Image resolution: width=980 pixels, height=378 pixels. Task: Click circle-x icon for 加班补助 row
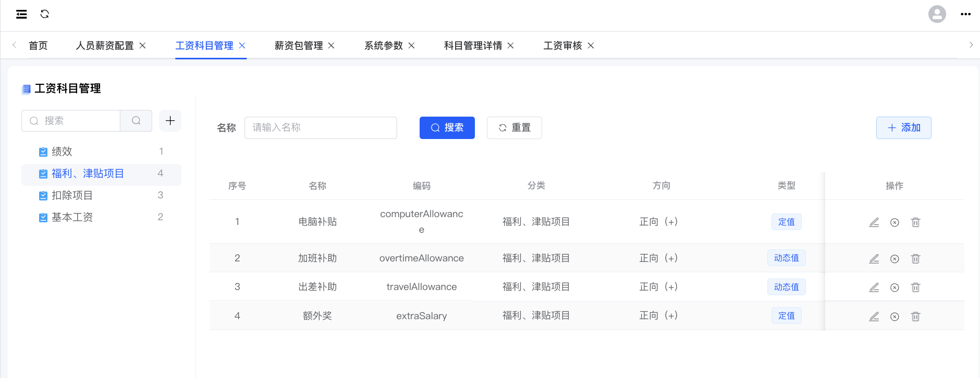(x=895, y=259)
